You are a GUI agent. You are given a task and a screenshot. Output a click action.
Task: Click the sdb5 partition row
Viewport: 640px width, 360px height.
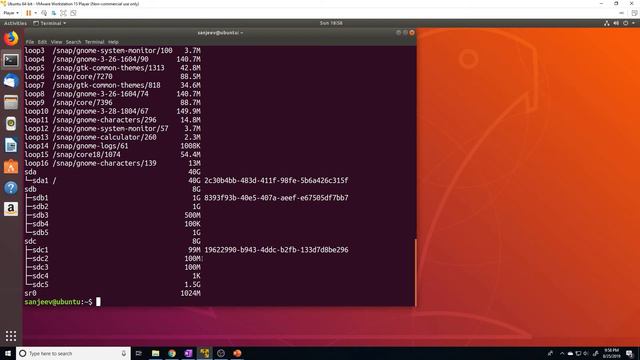click(x=113, y=233)
